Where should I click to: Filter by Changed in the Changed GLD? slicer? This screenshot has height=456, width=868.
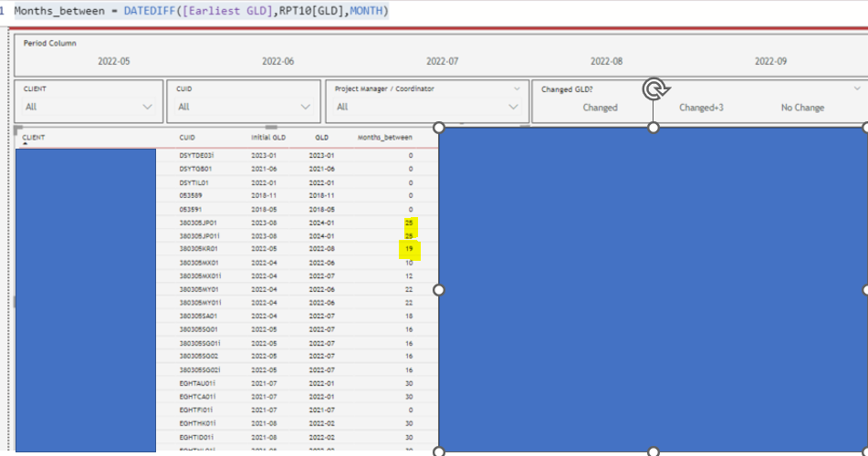point(600,108)
